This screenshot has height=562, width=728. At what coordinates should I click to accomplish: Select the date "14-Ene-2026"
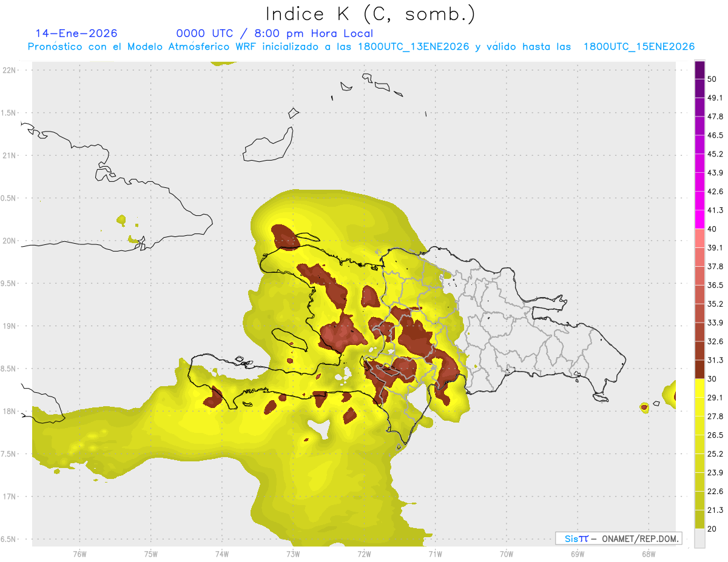coord(76,33)
